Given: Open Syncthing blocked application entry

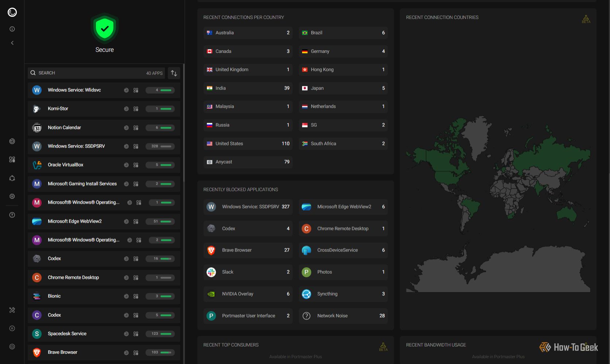Looking at the screenshot, I should point(343,294).
